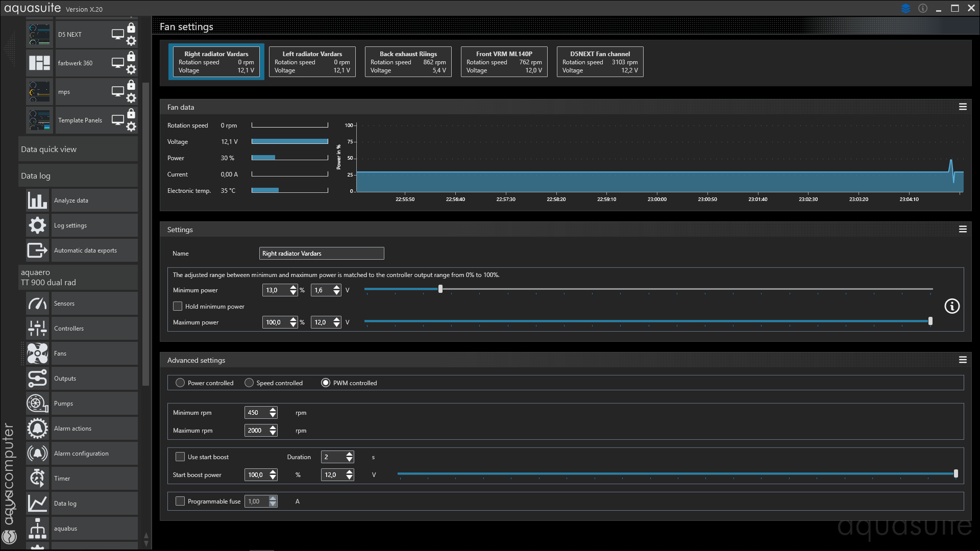Open Automatic data exports
Viewport: 980px width, 551px height.
(x=85, y=251)
